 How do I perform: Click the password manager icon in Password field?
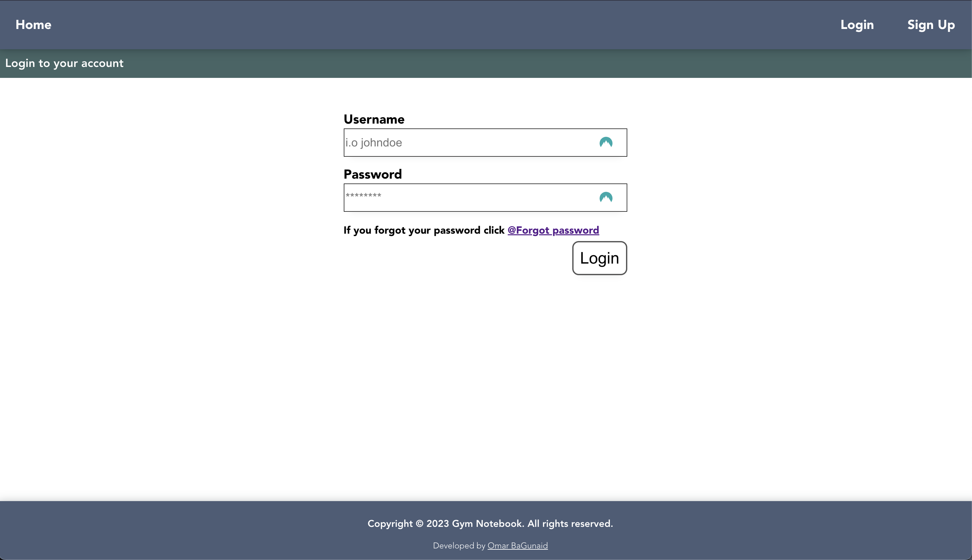tap(605, 198)
